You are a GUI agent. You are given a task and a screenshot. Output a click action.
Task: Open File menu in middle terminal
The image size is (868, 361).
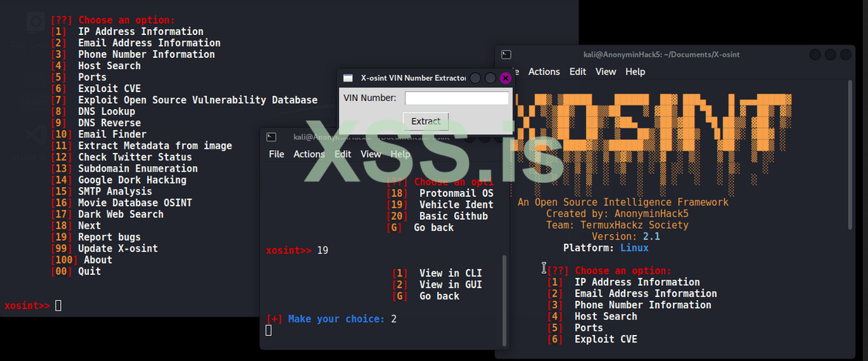[276, 155]
